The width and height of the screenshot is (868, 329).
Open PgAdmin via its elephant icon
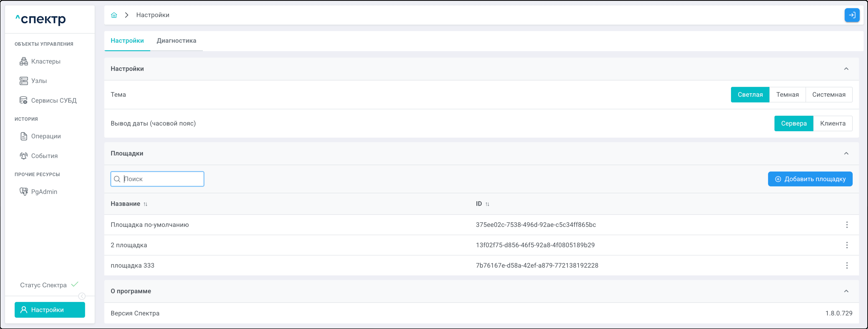pos(23,192)
